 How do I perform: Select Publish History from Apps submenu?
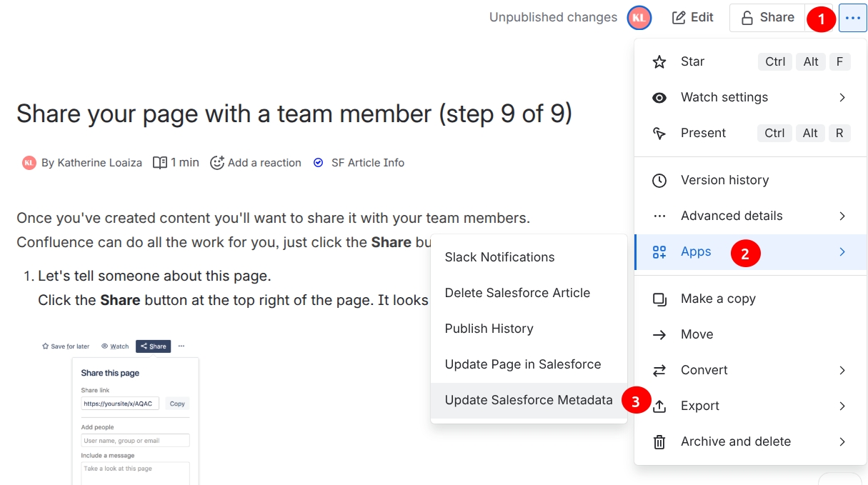[529, 329]
